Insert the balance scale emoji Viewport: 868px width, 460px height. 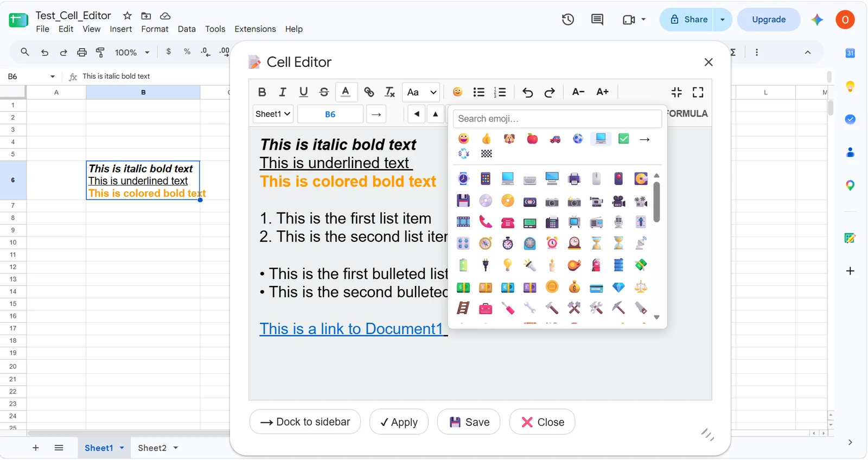point(641,287)
